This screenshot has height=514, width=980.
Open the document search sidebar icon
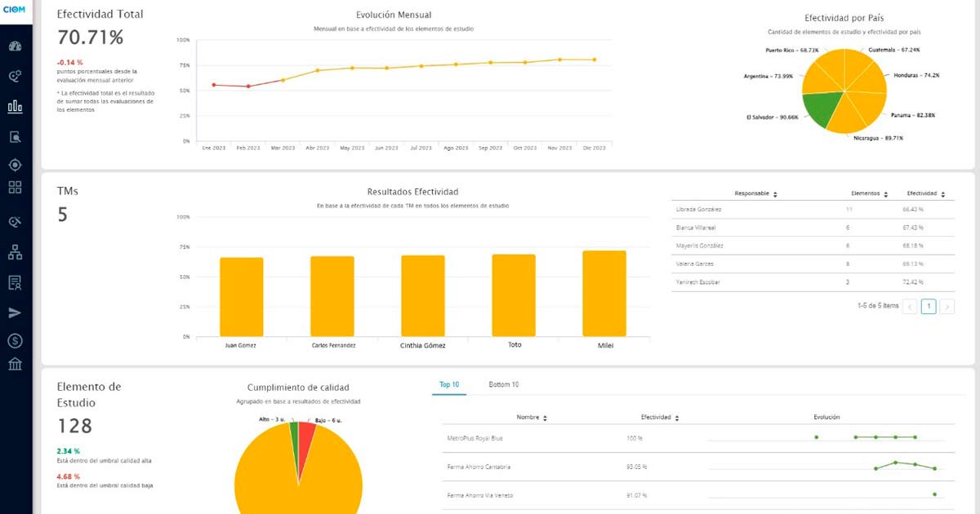(x=15, y=136)
